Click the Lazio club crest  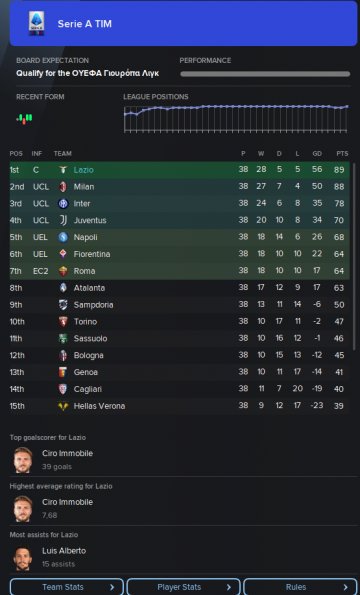pyautogui.click(x=63, y=170)
